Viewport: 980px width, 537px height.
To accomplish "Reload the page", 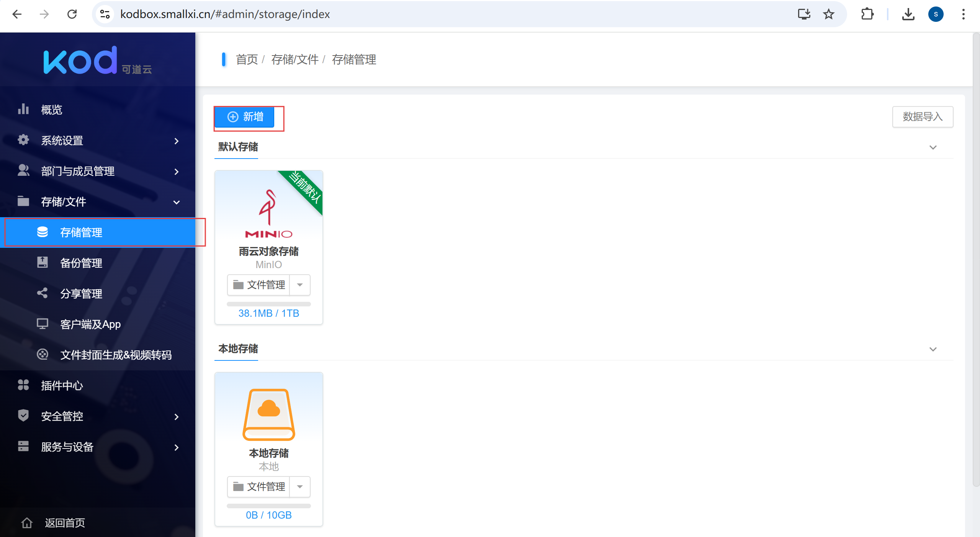I will tap(72, 14).
